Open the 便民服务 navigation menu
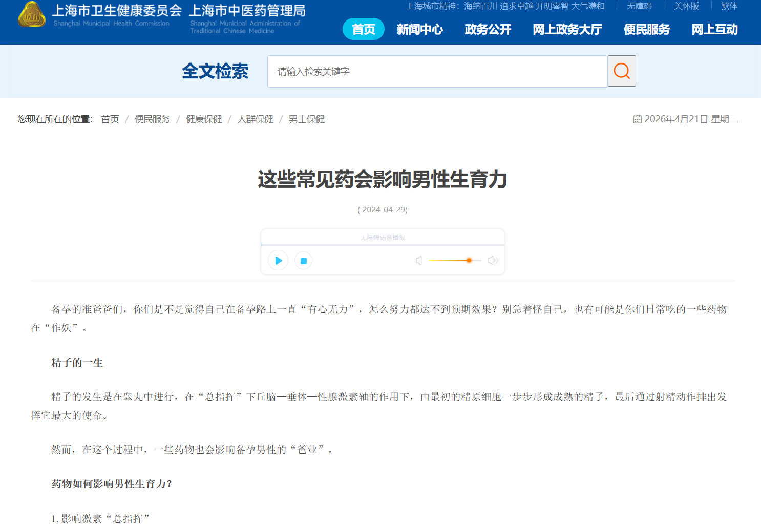761x532 pixels. coord(646,30)
